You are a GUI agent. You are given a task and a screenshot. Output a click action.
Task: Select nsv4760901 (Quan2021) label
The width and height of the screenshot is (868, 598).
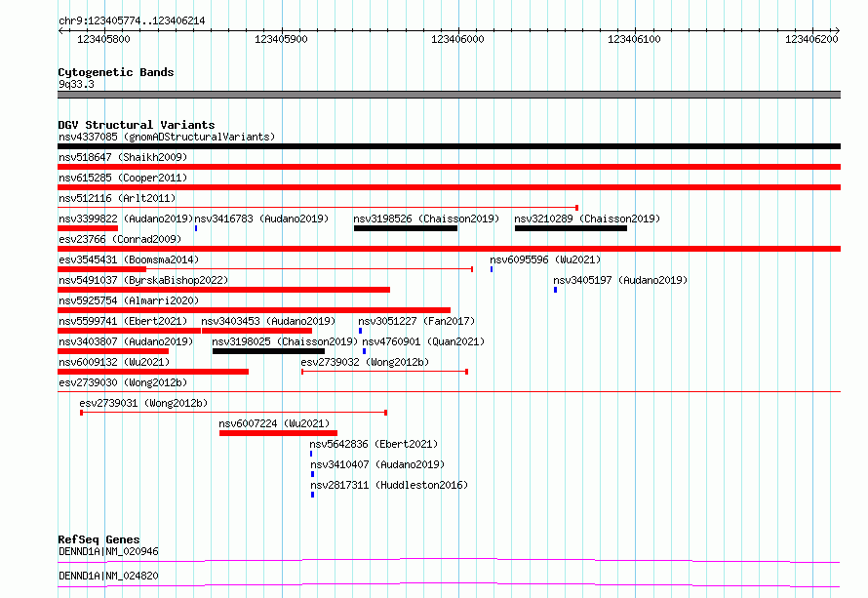pos(423,341)
